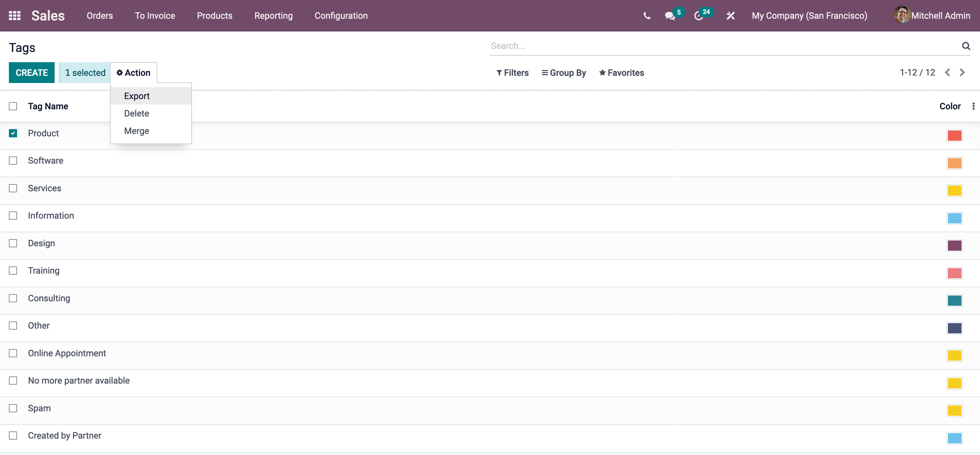This screenshot has width=980, height=455.
Task: Click the teal swatch for Consulting
Action: coord(954,301)
